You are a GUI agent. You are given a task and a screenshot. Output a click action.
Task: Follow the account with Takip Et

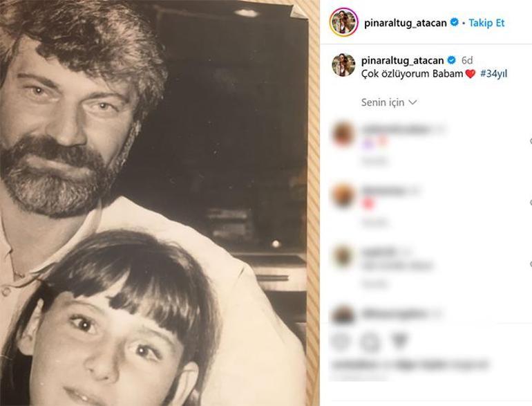[486, 23]
